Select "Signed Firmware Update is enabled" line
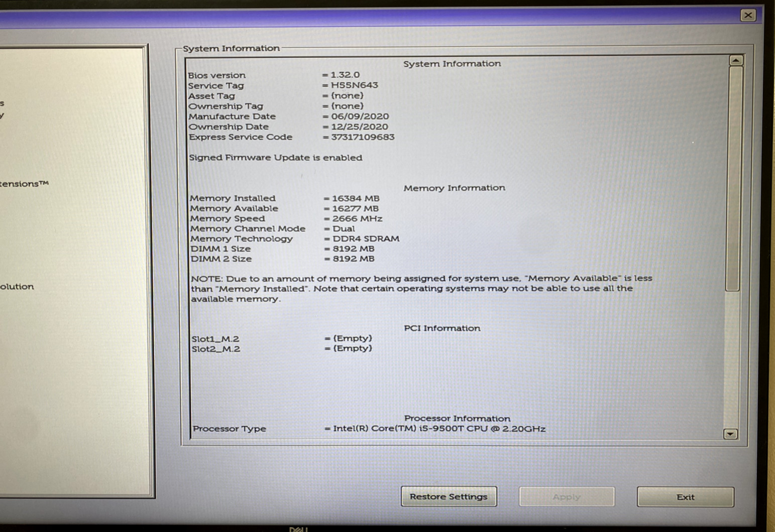The height and width of the screenshot is (532, 775). (x=275, y=158)
